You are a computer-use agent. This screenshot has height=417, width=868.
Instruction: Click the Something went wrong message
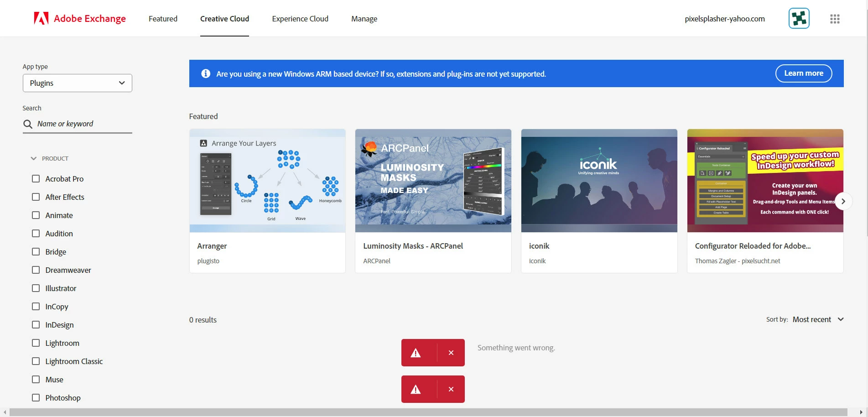point(516,348)
